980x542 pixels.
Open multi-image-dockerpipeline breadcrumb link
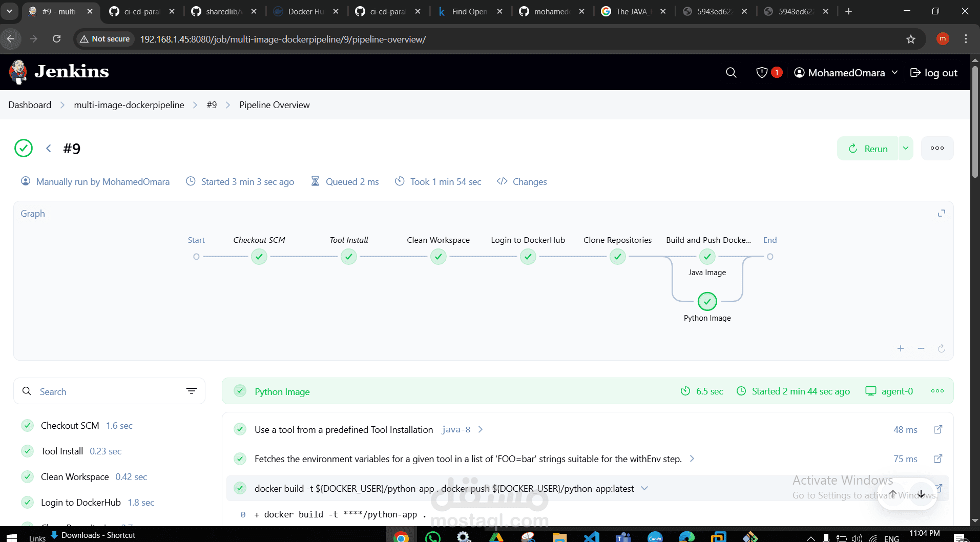(x=129, y=105)
